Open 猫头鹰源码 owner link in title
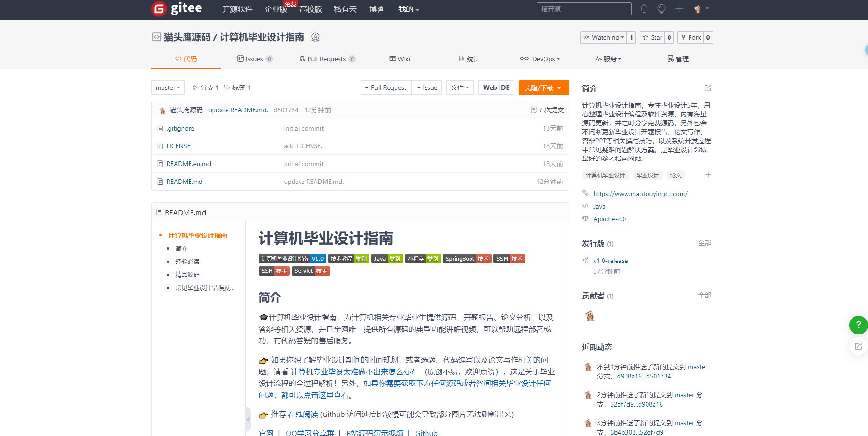868x436 pixels. (x=187, y=37)
